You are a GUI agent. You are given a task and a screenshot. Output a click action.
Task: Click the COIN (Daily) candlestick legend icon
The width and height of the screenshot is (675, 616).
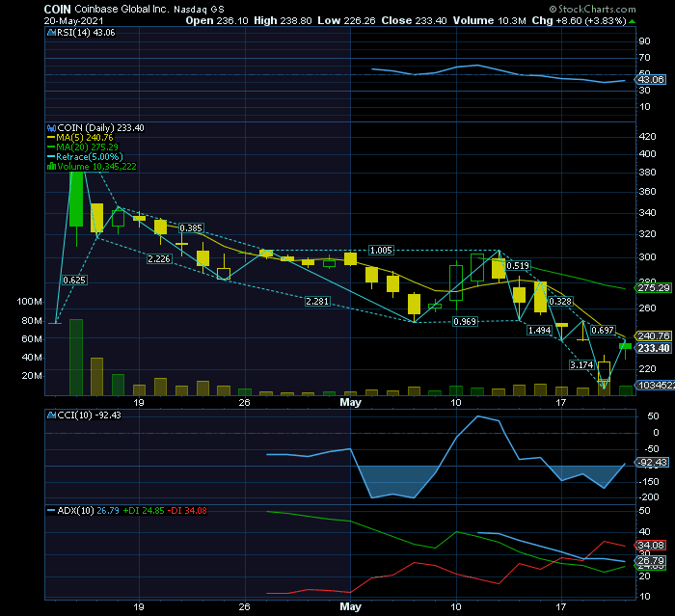pos(52,128)
